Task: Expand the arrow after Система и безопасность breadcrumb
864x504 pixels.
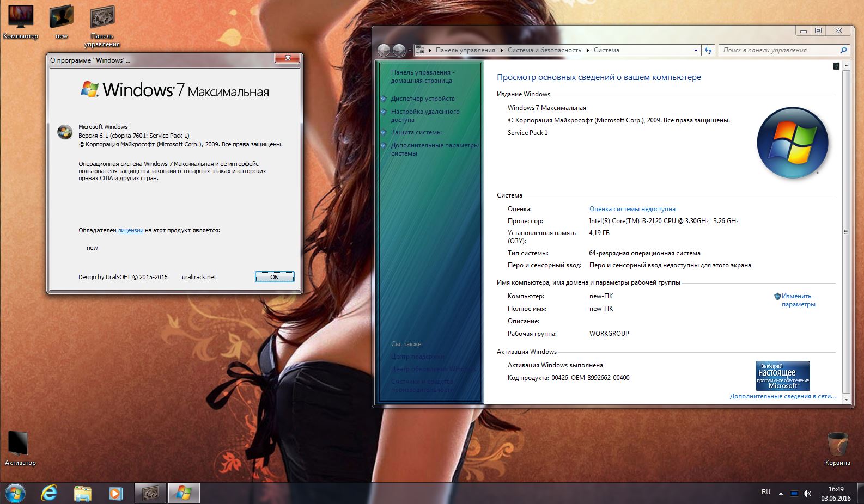Action: (x=588, y=50)
